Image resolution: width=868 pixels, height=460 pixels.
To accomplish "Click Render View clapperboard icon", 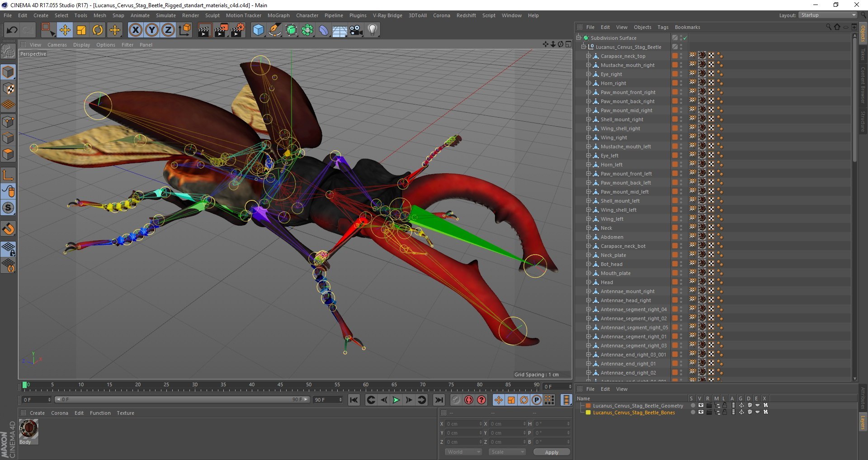I will coord(204,30).
